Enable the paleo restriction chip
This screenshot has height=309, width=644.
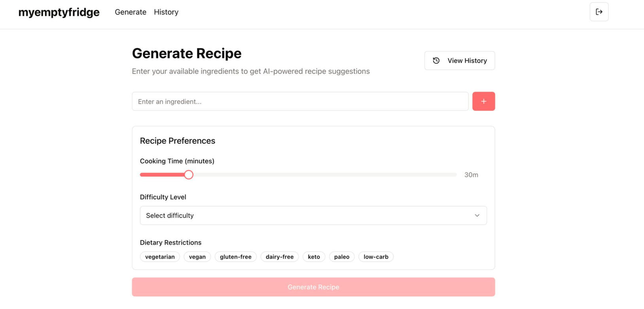[x=341, y=257]
